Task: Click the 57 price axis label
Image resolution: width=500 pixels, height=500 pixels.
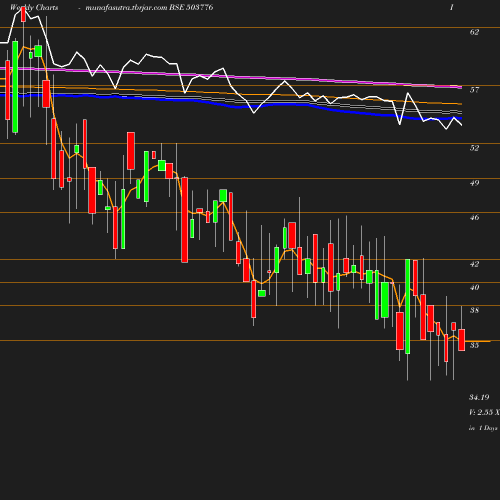Action: click(x=474, y=90)
